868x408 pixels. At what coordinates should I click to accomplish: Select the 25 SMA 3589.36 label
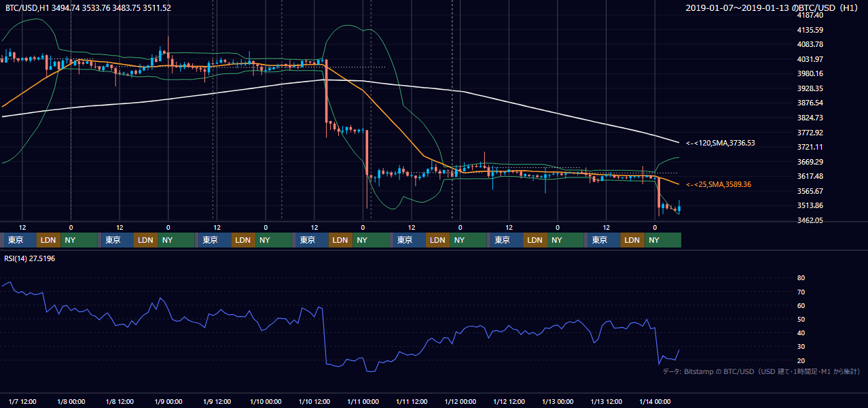pyautogui.click(x=720, y=184)
